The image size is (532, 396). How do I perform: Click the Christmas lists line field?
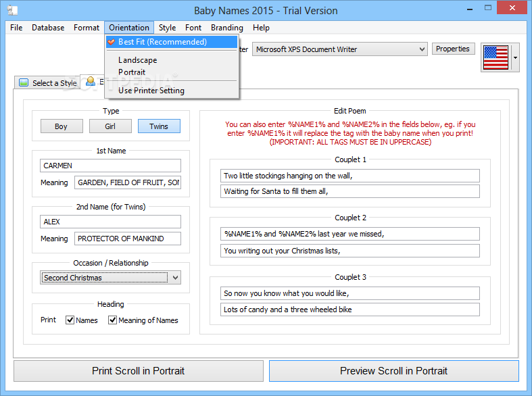coord(349,251)
